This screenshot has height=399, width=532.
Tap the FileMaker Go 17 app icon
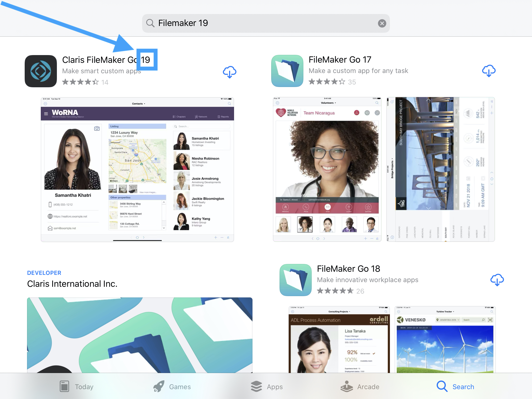click(x=287, y=71)
